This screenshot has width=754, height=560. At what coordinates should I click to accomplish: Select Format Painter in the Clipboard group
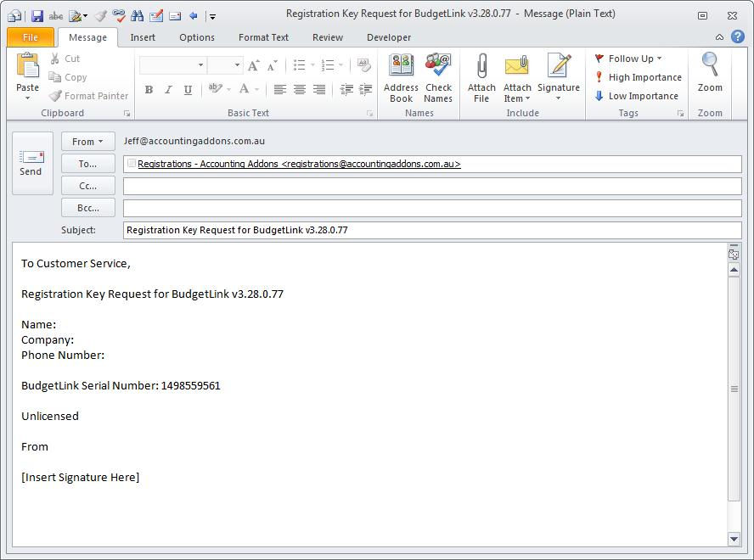[89, 96]
